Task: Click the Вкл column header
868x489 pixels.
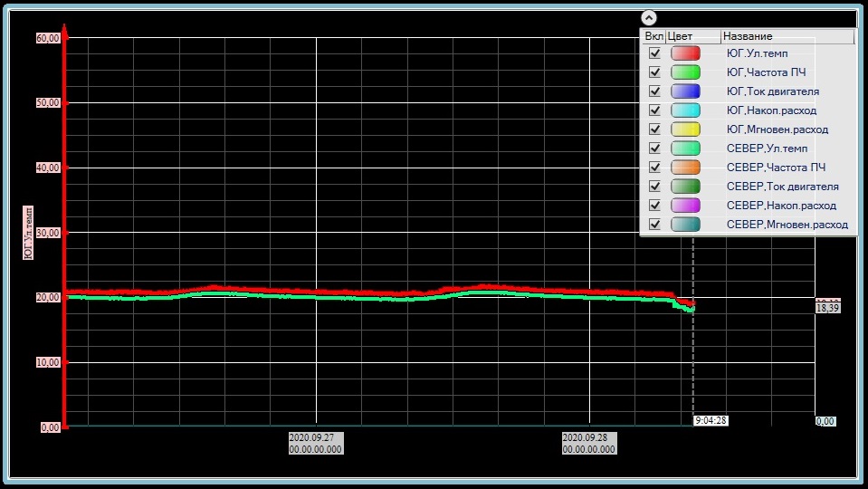Action: [653, 36]
